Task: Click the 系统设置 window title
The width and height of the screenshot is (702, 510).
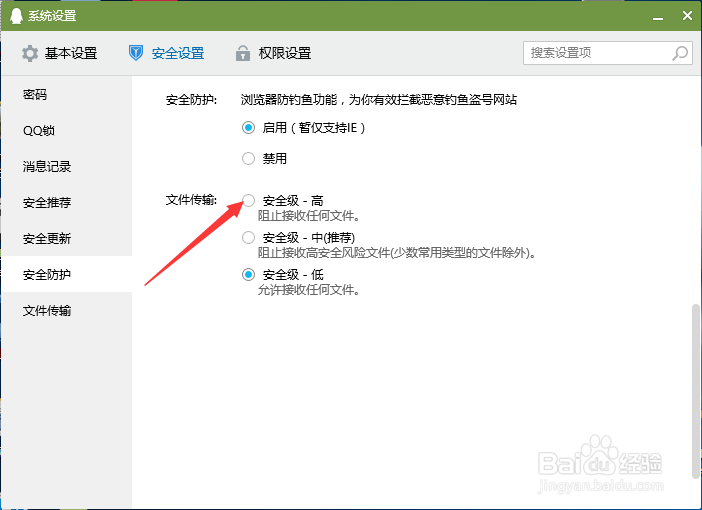Action: pos(52,16)
